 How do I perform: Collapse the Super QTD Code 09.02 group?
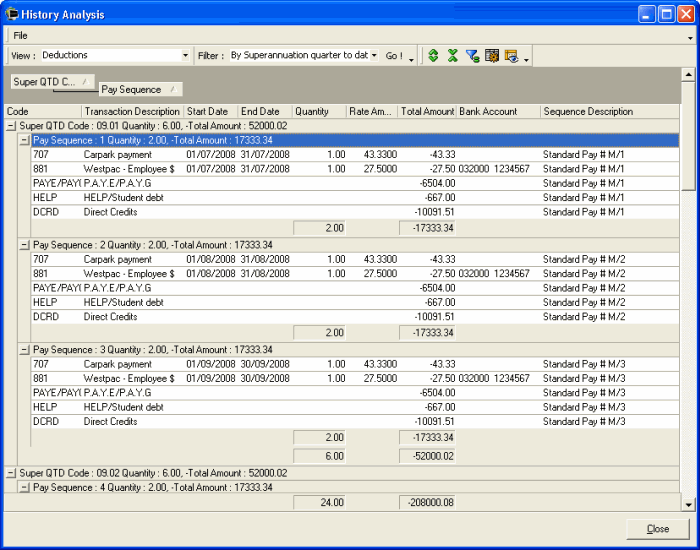click(11, 472)
